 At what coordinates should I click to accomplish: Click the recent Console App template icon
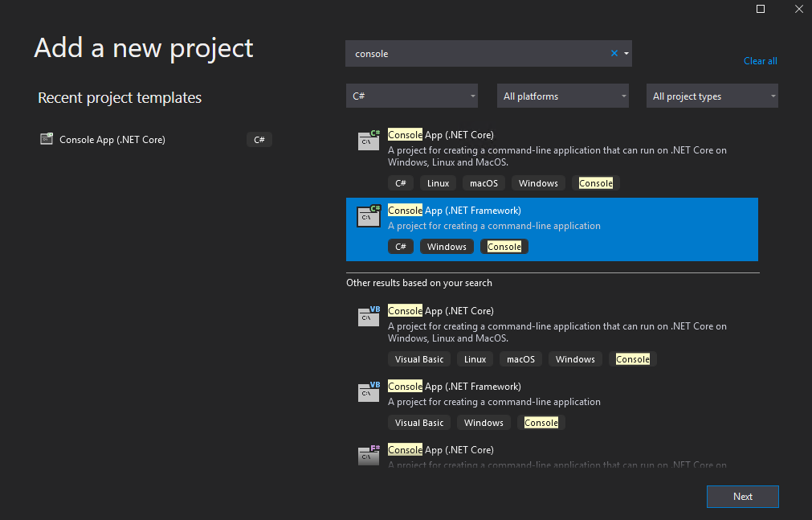[47, 139]
